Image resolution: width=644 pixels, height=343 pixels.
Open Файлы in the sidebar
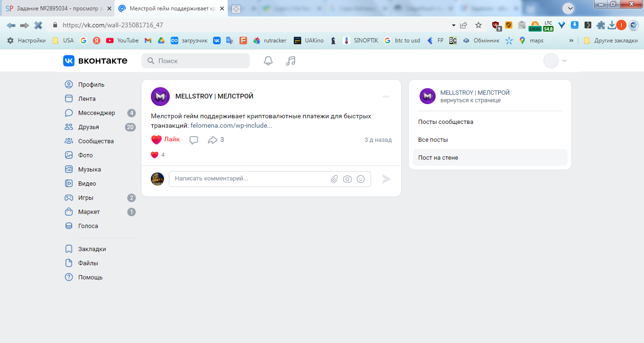82,263
